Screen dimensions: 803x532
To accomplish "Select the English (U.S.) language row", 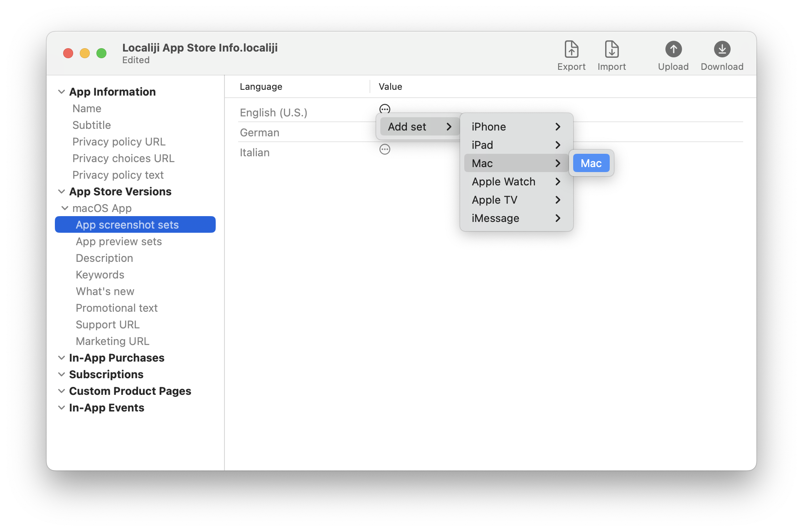I will point(273,113).
